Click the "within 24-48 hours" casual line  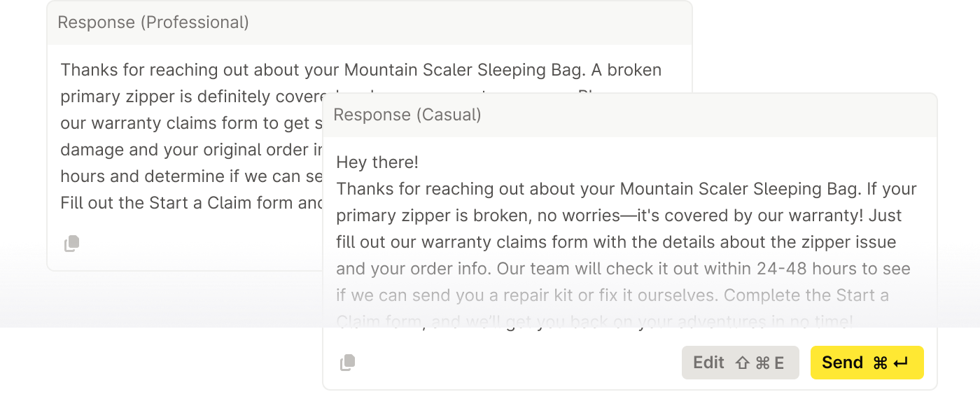tap(623, 269)
